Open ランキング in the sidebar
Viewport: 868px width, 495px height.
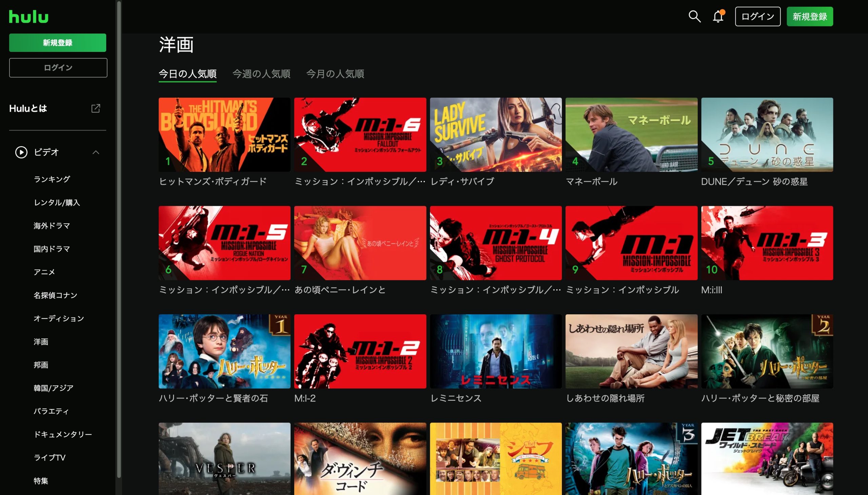tap(52, 179)
